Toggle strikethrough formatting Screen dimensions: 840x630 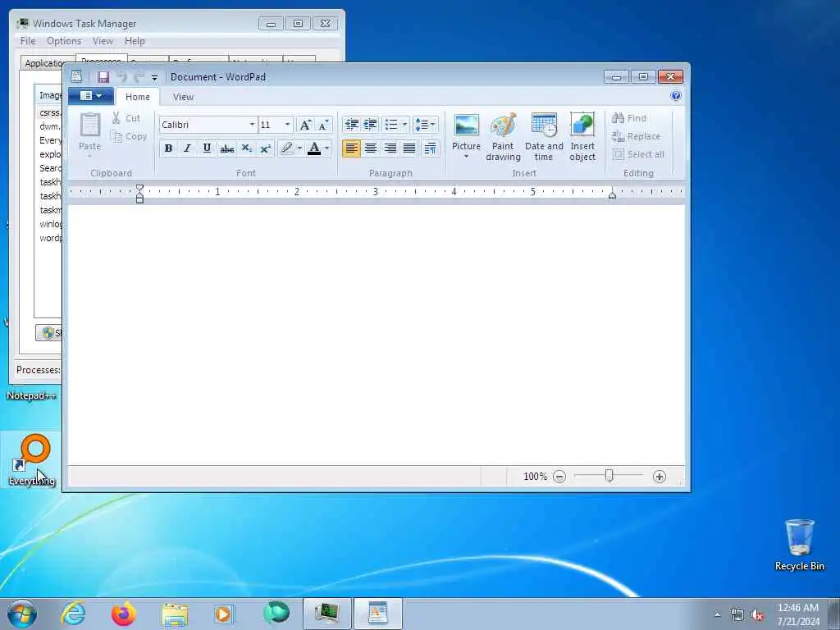[x=226, y=148]
